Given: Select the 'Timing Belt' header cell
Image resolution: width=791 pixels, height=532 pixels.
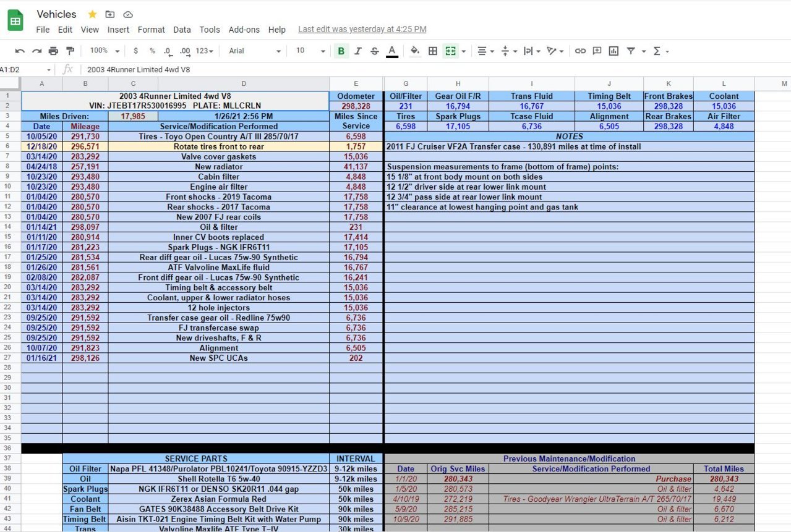Looking at the screenshot, I should (x=609, y=96).
